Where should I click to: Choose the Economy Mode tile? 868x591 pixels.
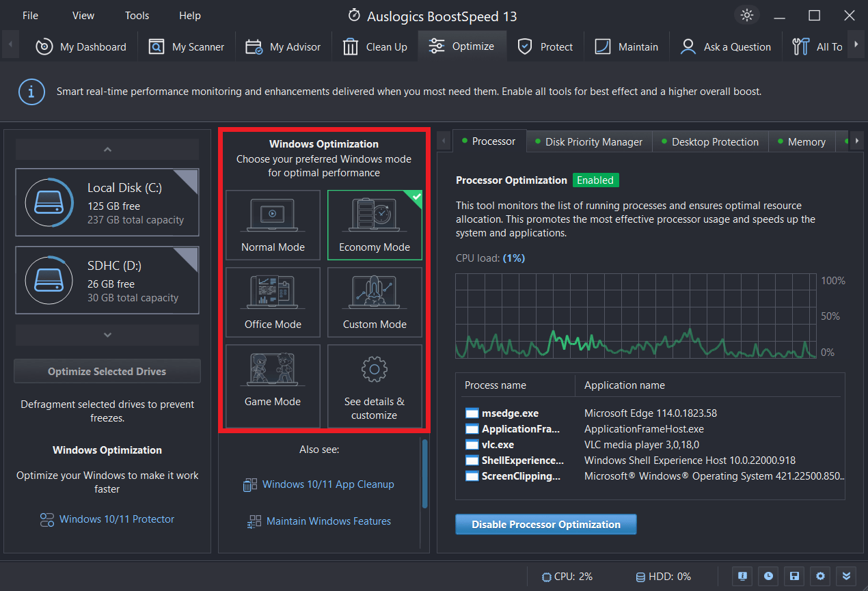(375, 225)
